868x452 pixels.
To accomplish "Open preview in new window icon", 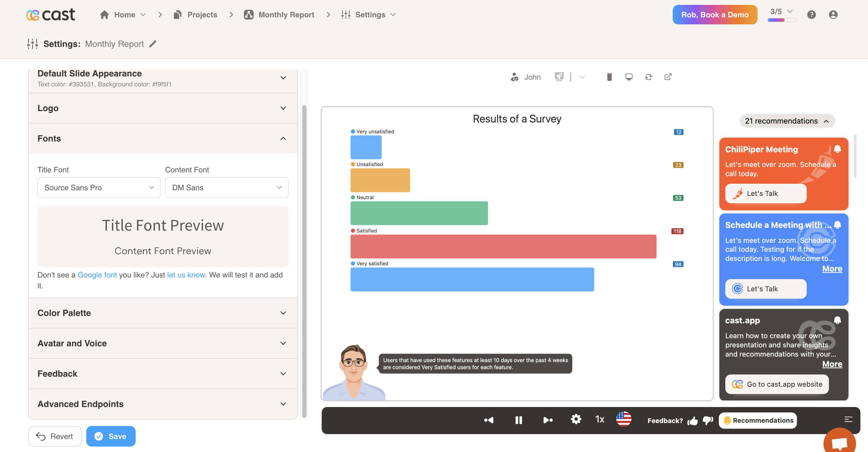I will click(x=668, y=77).
